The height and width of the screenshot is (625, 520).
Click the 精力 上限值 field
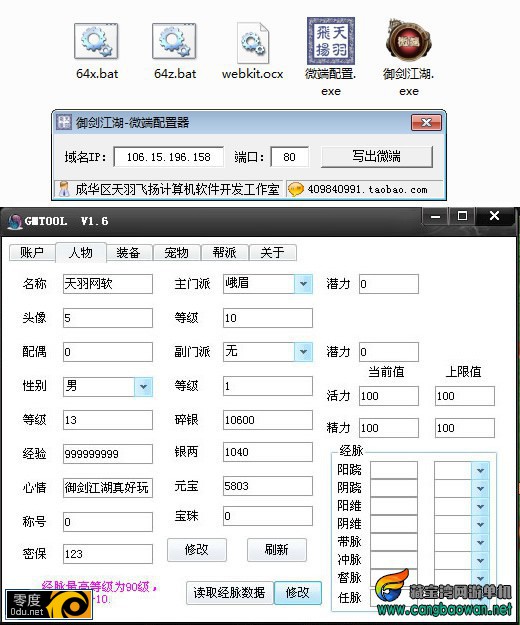click(x=465, y=428)
